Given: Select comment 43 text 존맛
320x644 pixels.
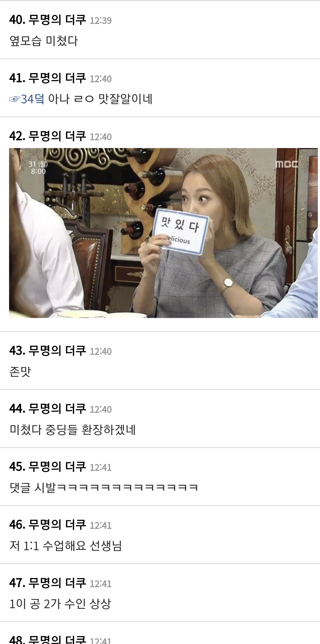Looking at the screenshot, I should (x=20, y=371).
